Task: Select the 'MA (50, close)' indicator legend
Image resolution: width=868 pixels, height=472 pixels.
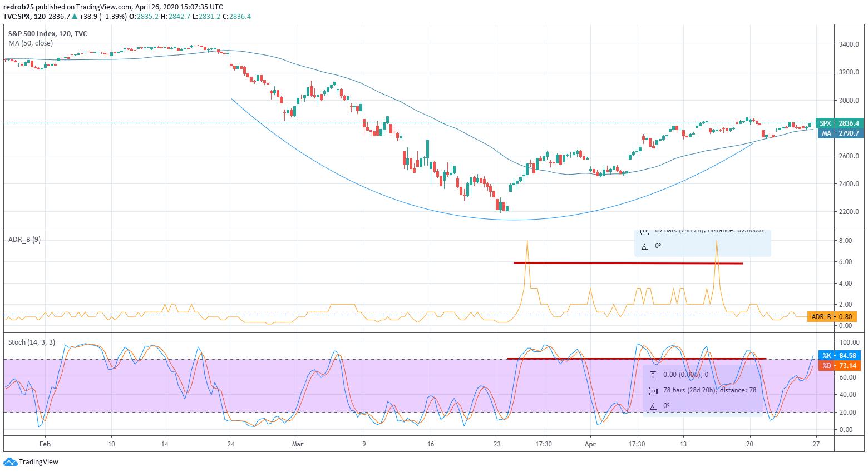Action: (31, 43)
